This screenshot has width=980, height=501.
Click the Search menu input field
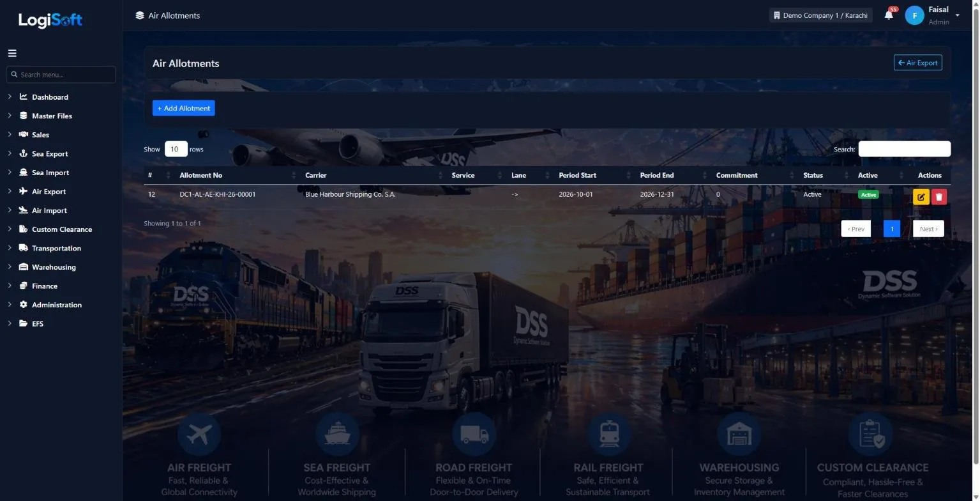point(61,75)
